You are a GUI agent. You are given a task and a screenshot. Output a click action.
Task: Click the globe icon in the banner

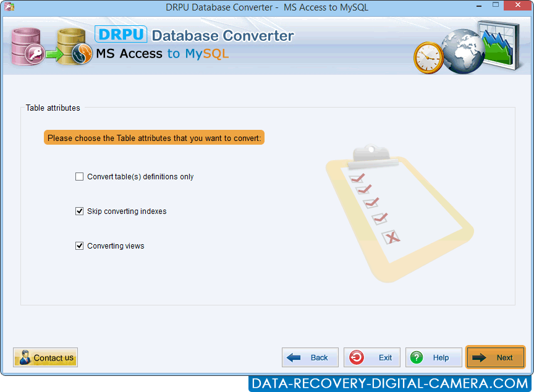[462, 51]
